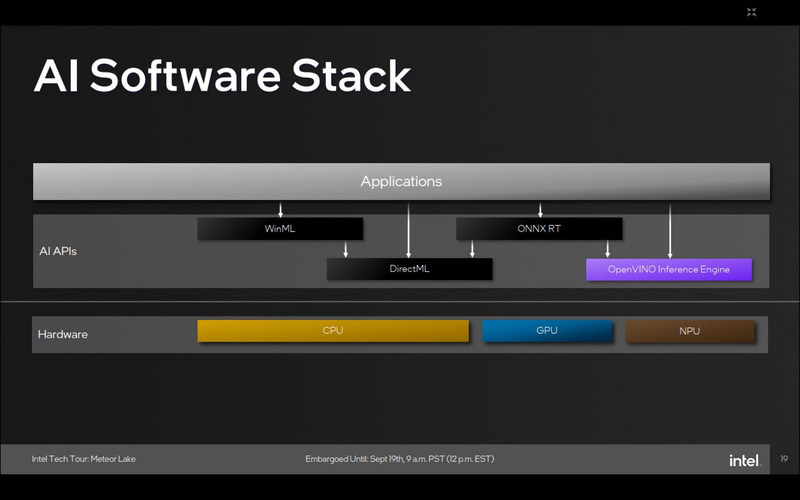Select the GPU hardware block

coord(547,331)
